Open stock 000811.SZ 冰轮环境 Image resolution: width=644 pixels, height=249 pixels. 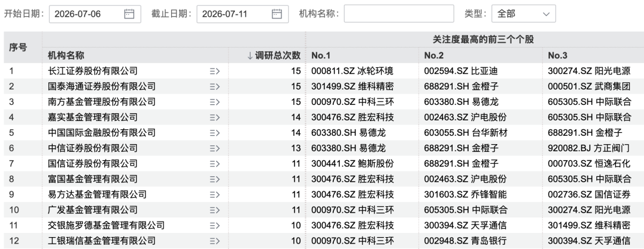(x=352, y=71)
